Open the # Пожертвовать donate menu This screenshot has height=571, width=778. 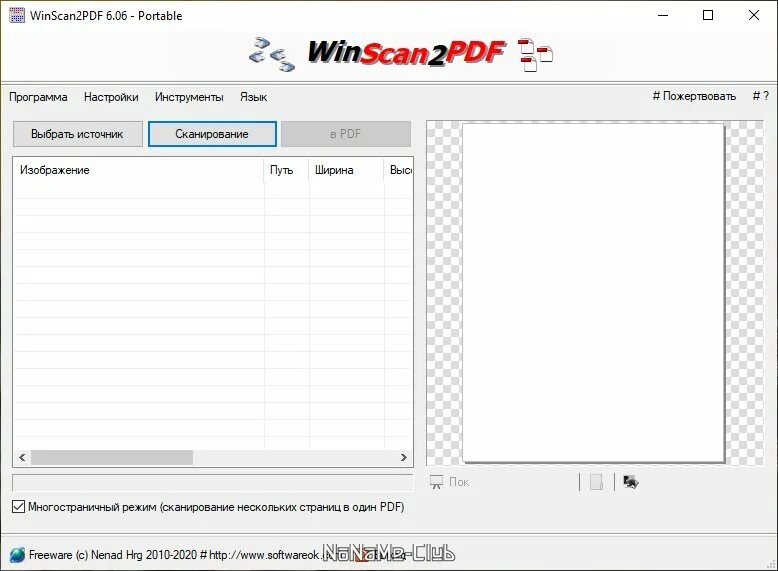pos(694,96)
